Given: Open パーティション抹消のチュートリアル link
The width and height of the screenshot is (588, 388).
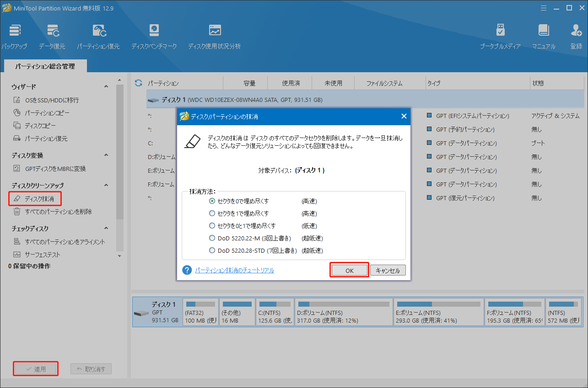Looking at the screenshot, I should 234,270.
